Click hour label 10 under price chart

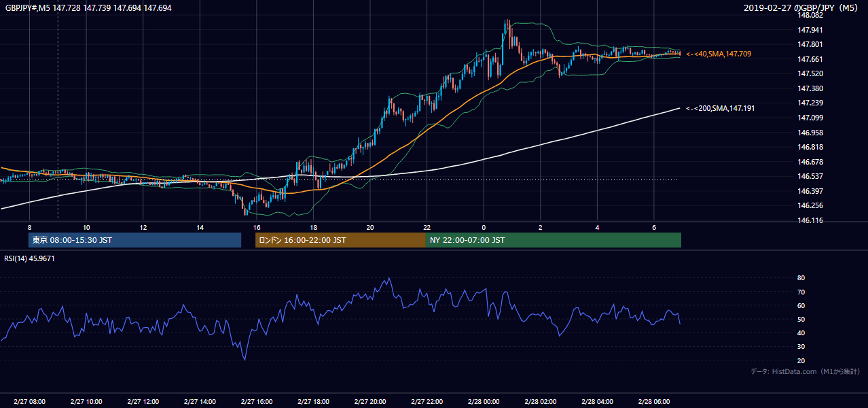86,227
